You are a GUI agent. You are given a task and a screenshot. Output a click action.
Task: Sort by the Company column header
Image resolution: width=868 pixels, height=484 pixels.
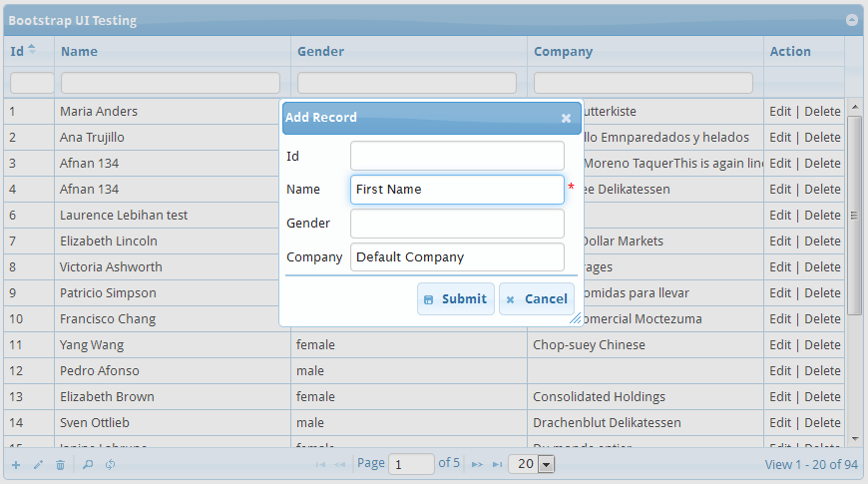(x=563, y=51)
